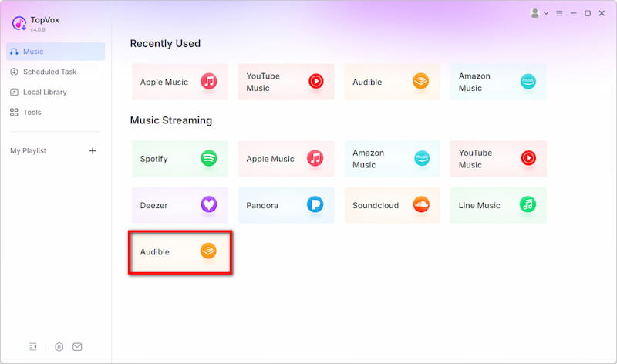Select Amazon Music label under Music Streaming
Viewport: 617px width, 364px height.
[369, 159]
